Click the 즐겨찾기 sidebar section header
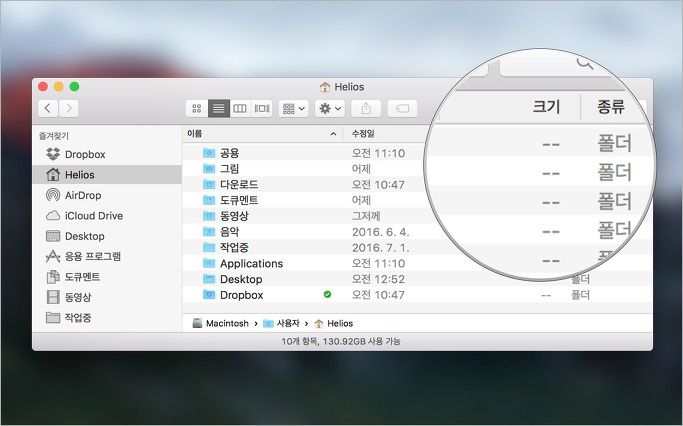683x426 pixels. tap(54, 136)
